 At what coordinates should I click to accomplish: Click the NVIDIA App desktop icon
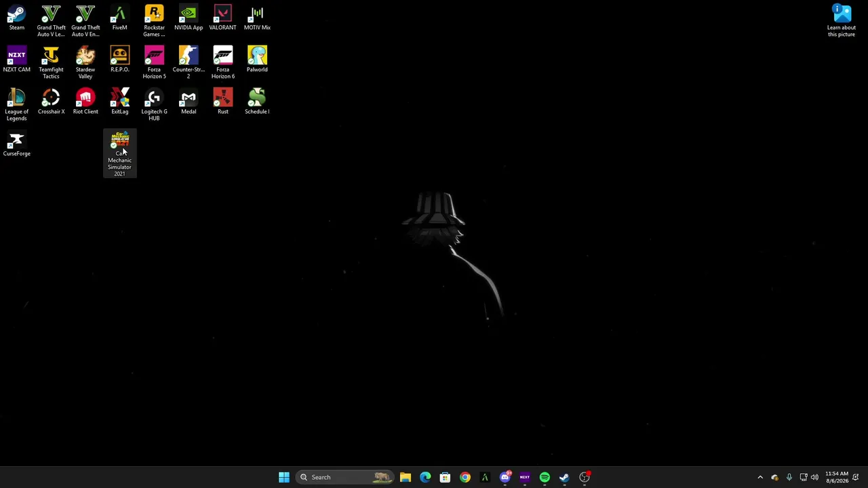(x=189, y=18)
